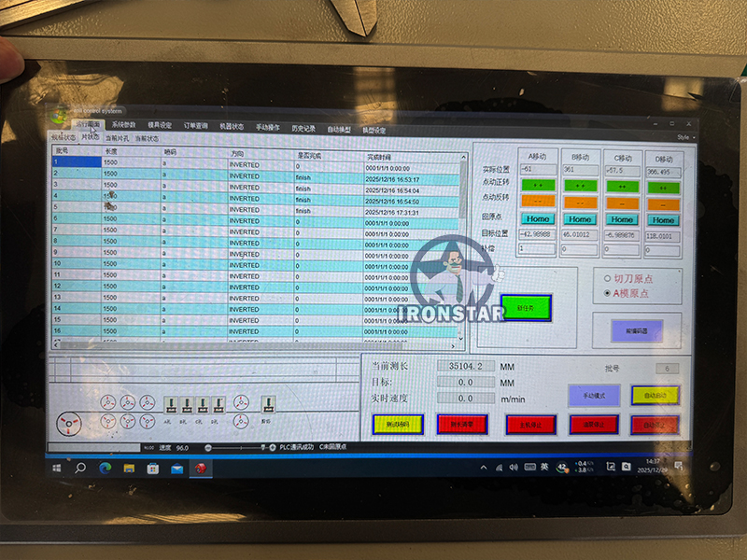Viewport: 747px width, 560px height.
Task: Open taskbar search magnifier icon
Action: point(80,469)
